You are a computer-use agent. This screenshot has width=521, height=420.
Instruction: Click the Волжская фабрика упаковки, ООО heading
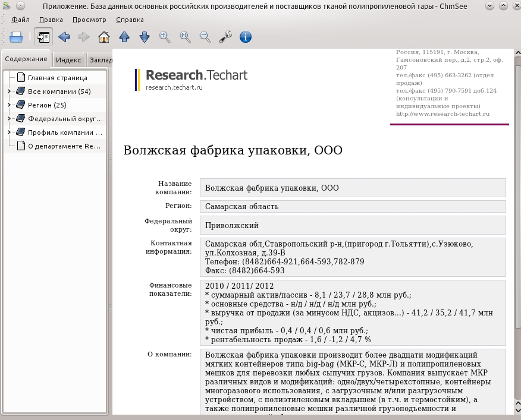tap(233, 150)
